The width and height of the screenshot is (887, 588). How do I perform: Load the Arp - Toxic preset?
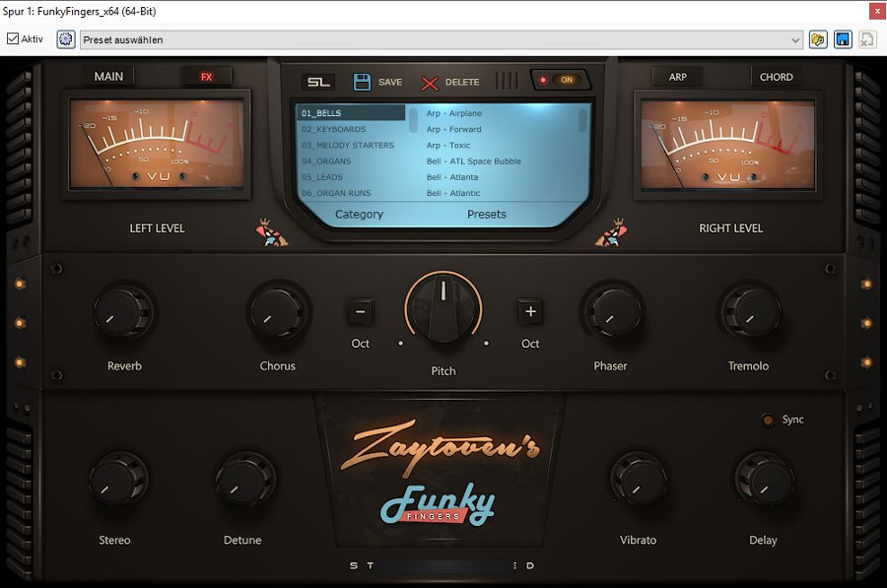448,145
